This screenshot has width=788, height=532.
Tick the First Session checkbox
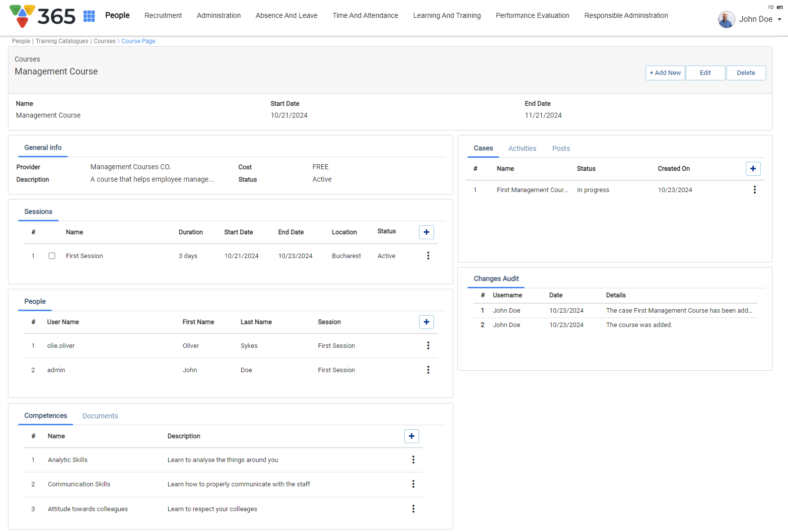point(52,256)
